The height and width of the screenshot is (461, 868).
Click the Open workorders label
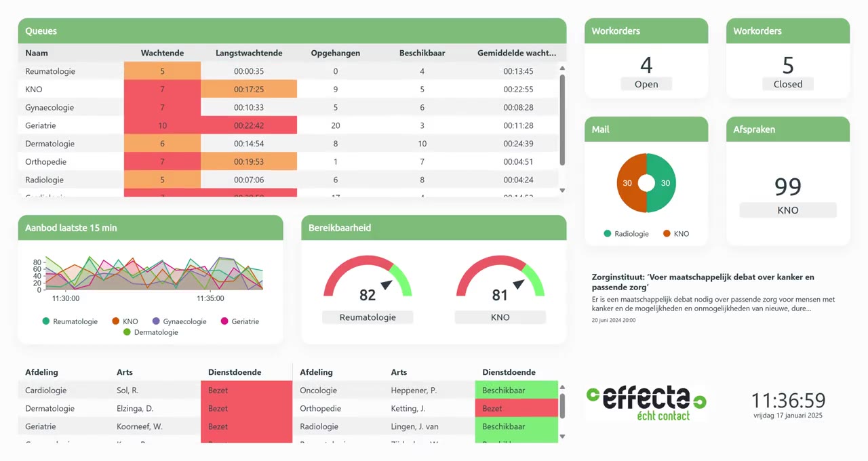coord(646,84)
